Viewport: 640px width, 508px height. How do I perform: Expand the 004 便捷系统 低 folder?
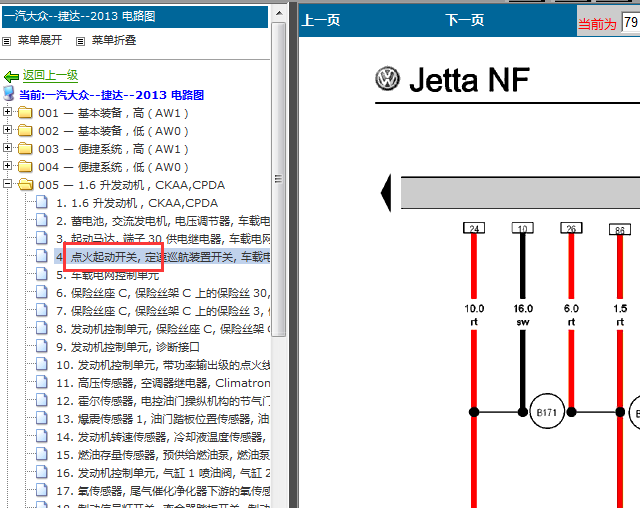[7, 165]
